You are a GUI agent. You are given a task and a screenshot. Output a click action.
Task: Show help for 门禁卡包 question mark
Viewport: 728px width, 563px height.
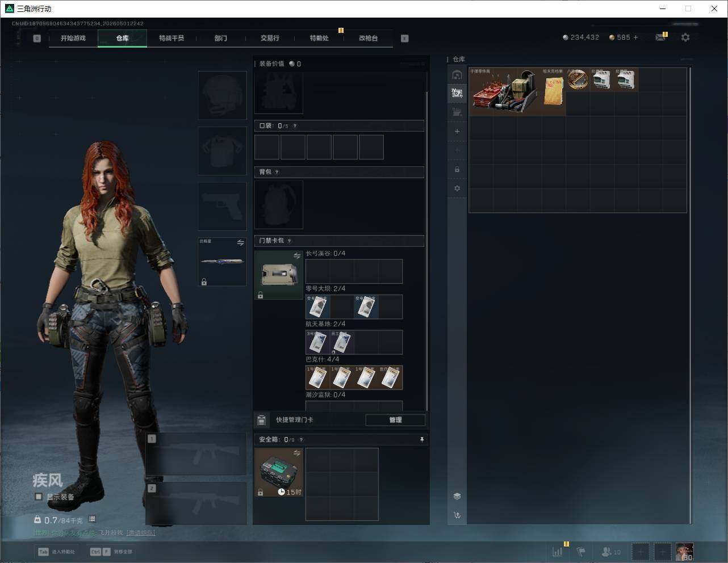(x=289, y=241)
